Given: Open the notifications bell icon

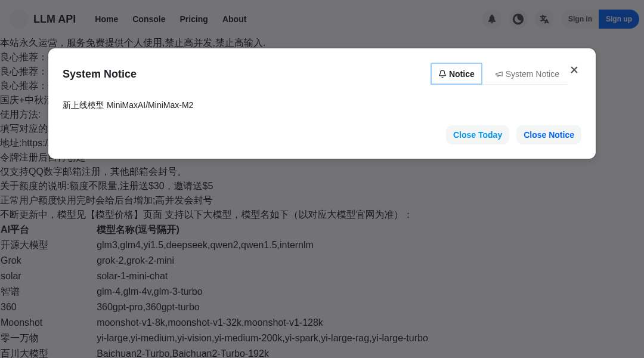Looking at the screenshot, I should [x=492, y=19].
